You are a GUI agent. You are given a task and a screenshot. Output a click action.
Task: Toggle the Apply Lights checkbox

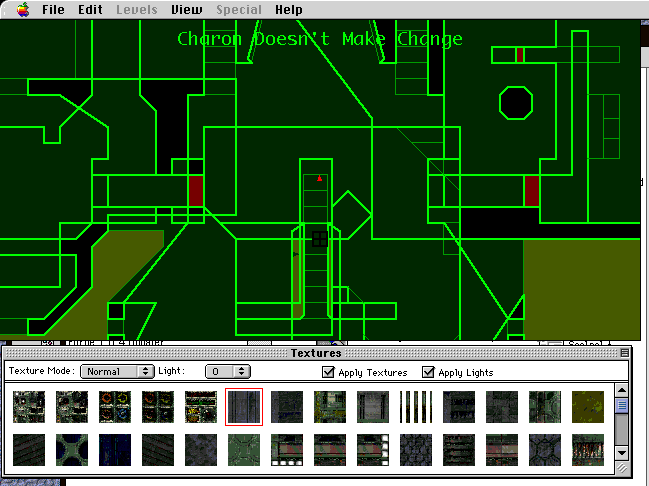[429, 372]
